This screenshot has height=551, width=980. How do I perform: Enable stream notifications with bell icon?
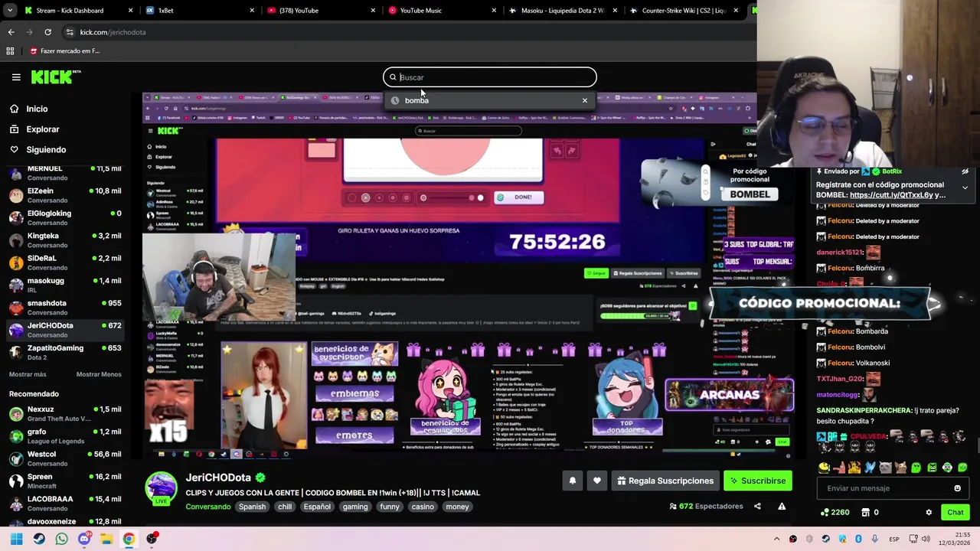point(572,481)
